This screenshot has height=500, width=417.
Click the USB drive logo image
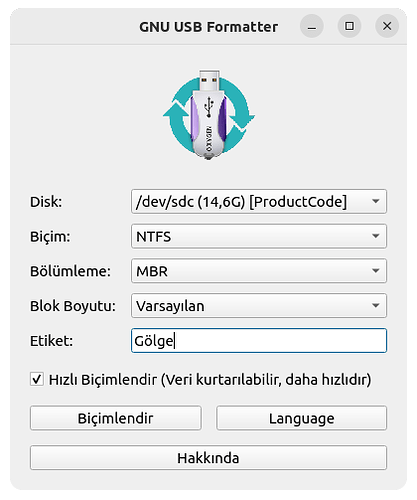point(209,114)
